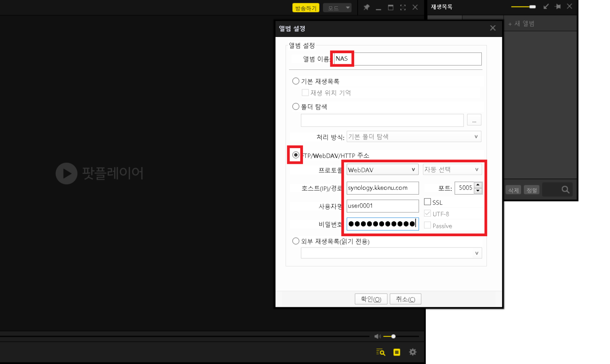Viewport: 610px width, 364px height.
Task: Toggle the 재생 위치 기억 checkbox
Action: [305, 92]
